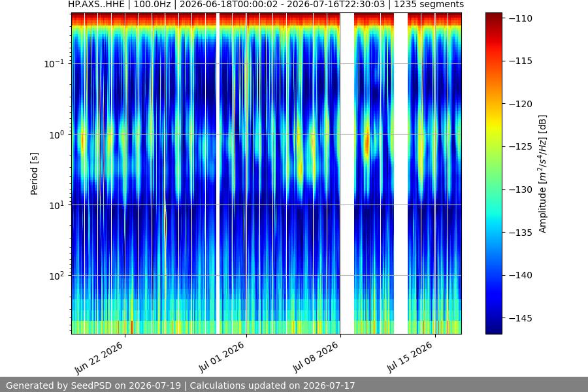
Task: Click the colorbar value '−140'
Action: point(521,275)
